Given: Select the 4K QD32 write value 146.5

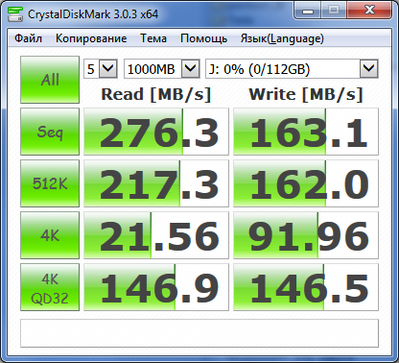Looking at the screenshot, I should 306,287.
